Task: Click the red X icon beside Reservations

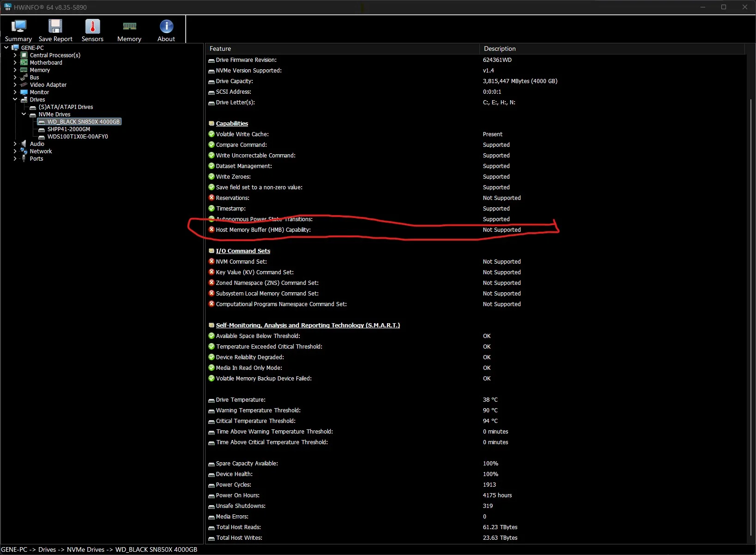Action: (212, 198)
